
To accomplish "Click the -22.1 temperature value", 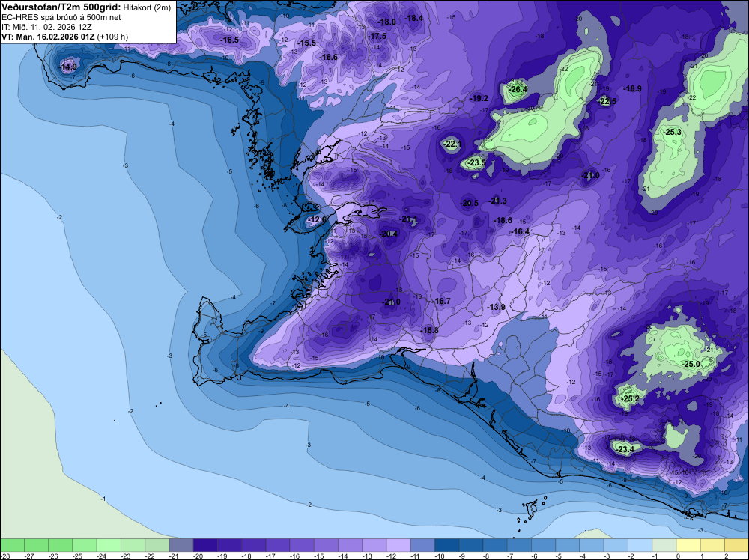I will 452,144.
